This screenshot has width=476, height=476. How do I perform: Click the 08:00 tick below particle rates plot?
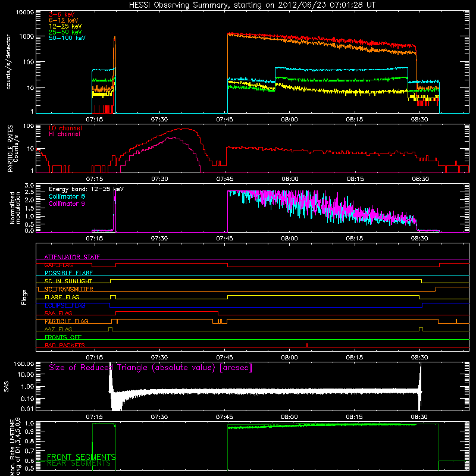(x=290, y=179)
